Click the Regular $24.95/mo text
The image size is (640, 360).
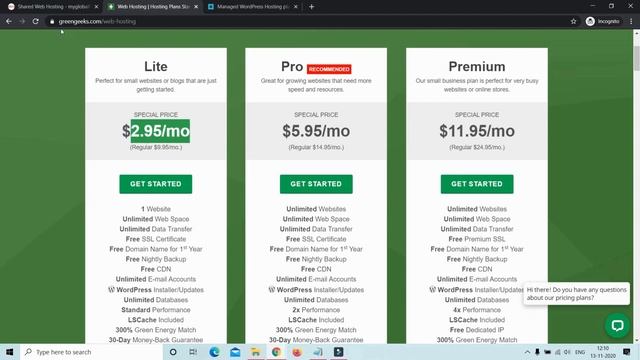click(x=477, y=147)
